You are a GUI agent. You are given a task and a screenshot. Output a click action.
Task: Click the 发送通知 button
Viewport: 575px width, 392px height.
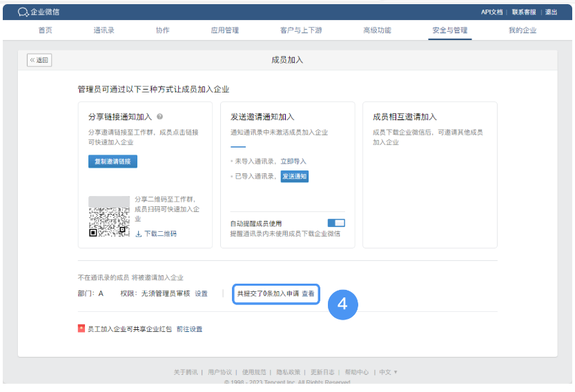pos(294,176)
